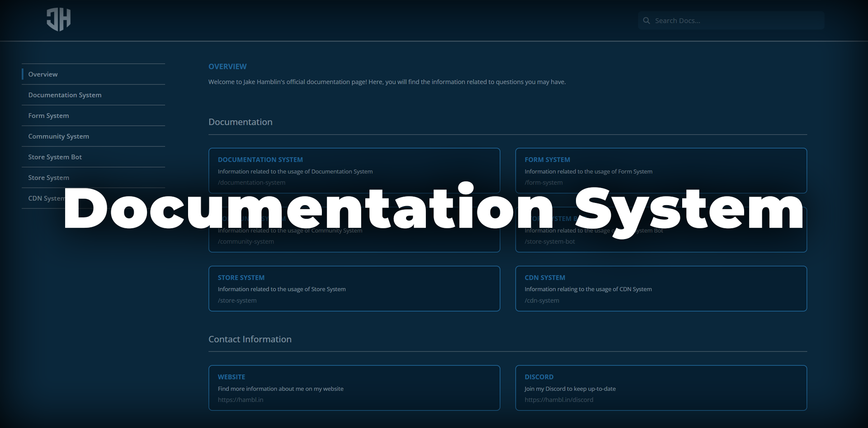Image resolution: width=868 pixels, height=428 pixels.
Task: Open the Form System card
Action: tap(661, 170)
